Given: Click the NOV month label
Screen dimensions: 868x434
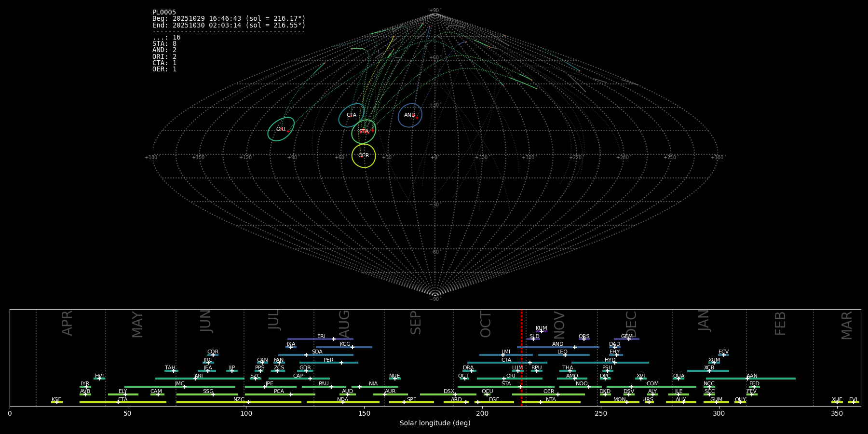Looking at the screenshot, I should 559,325.
